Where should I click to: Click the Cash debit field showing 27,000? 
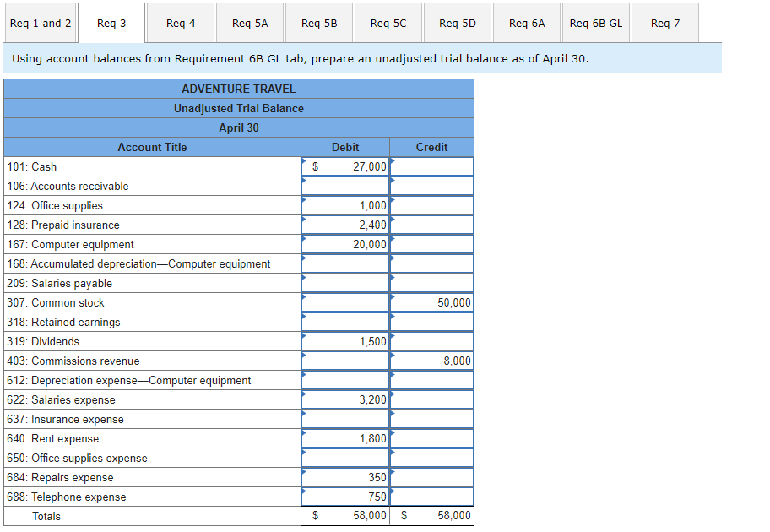point(345,166)
